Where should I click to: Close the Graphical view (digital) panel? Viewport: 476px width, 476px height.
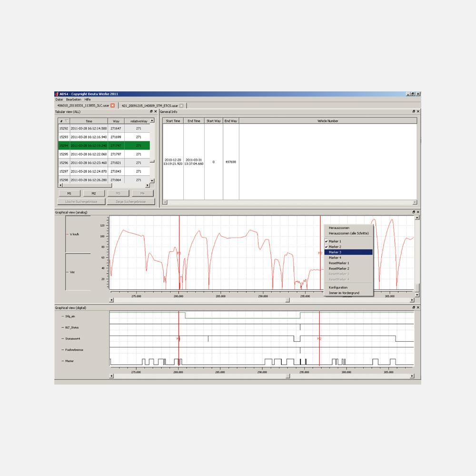418,307
